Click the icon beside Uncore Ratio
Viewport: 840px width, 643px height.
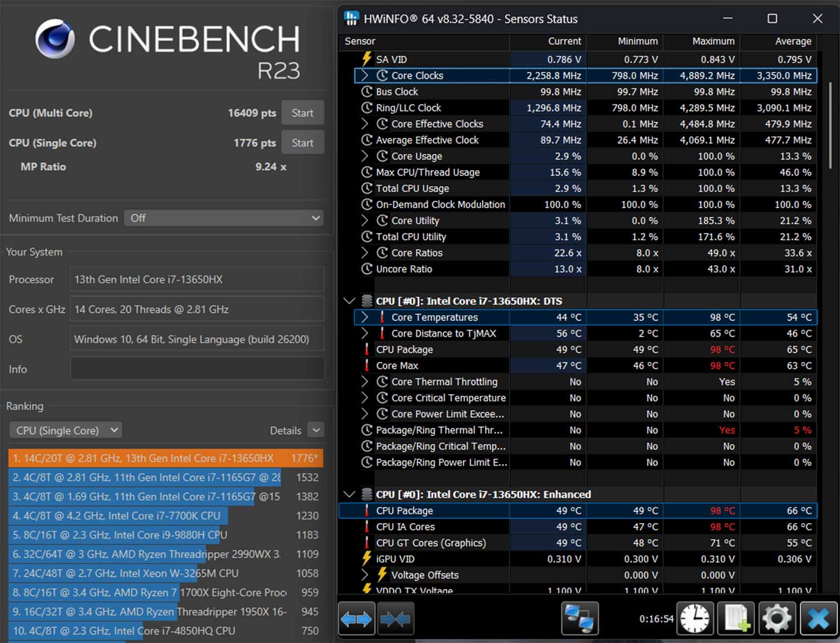click(x=367, y=269)
